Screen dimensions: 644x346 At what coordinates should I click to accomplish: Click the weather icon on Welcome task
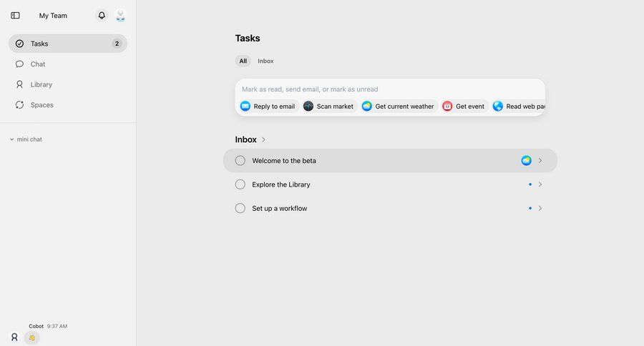point(527,161)
